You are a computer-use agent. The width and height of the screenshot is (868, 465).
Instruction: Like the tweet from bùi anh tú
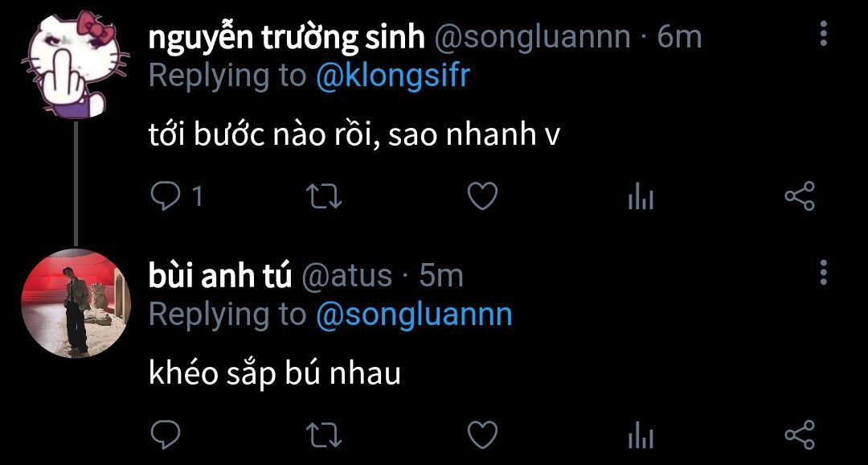click(x=482, y=434)
